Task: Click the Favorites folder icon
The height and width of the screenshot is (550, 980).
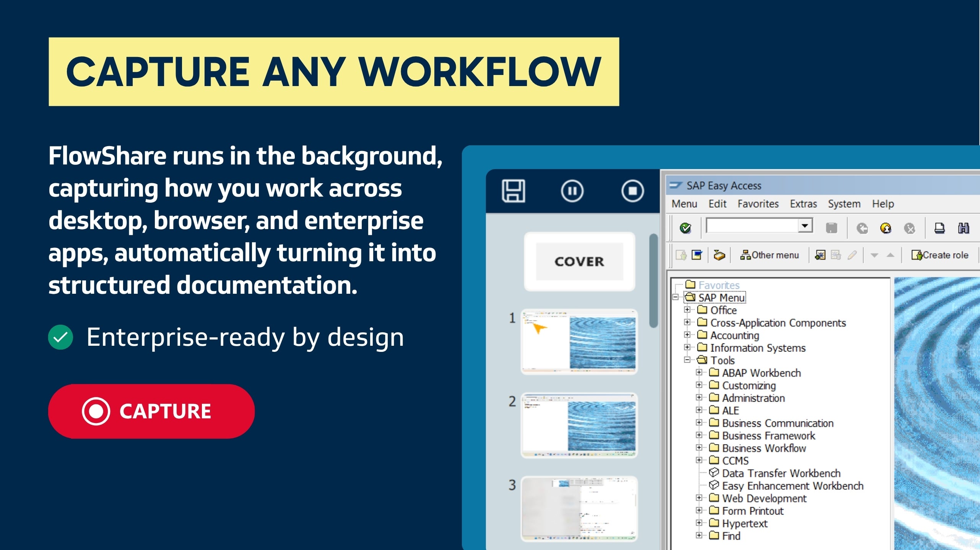Action: pos(690,284)
